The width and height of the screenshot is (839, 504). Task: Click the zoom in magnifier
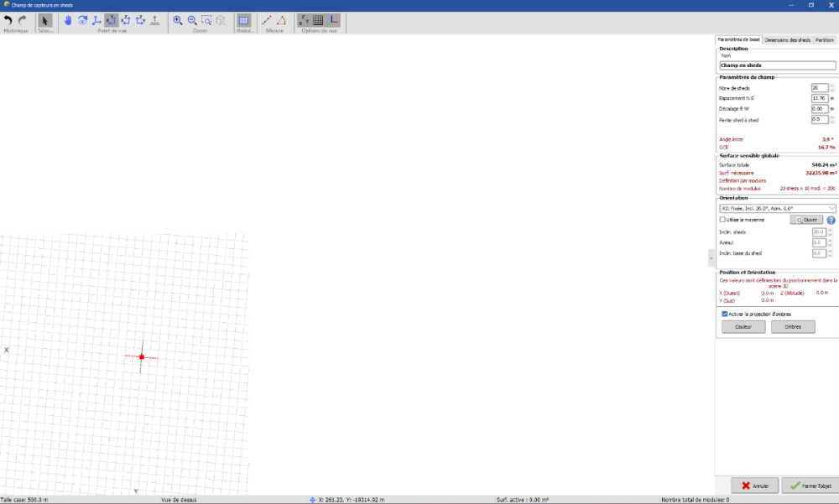click(178, 20)
